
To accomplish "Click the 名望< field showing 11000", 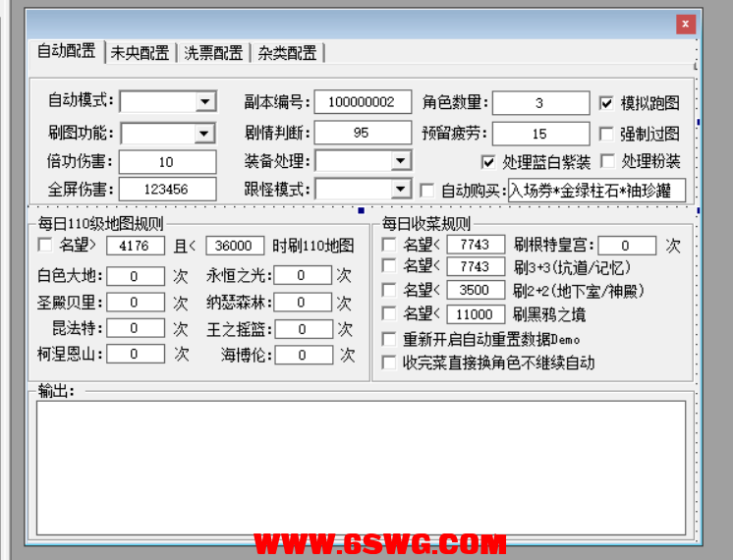I will click(476, 314).
